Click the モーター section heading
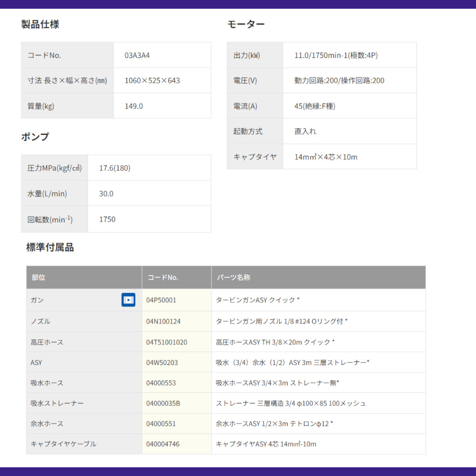The image size is (476, 476). 246,24
